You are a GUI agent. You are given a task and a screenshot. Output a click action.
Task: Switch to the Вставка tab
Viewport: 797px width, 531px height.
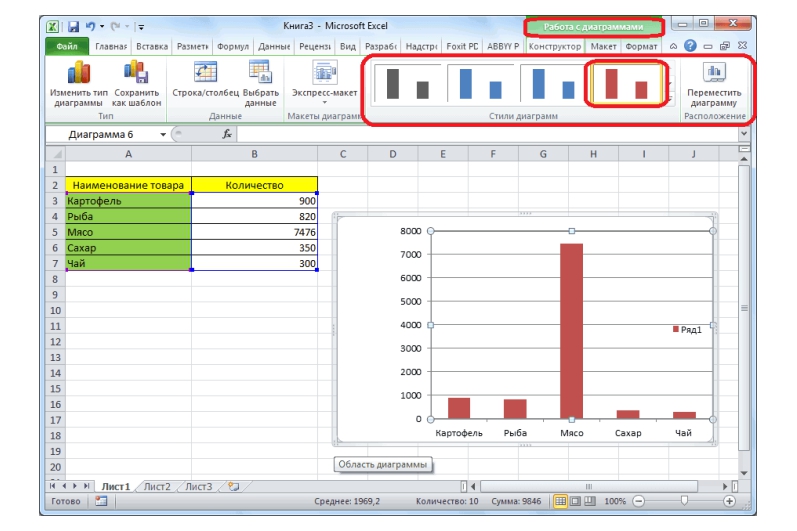point(151,46)
